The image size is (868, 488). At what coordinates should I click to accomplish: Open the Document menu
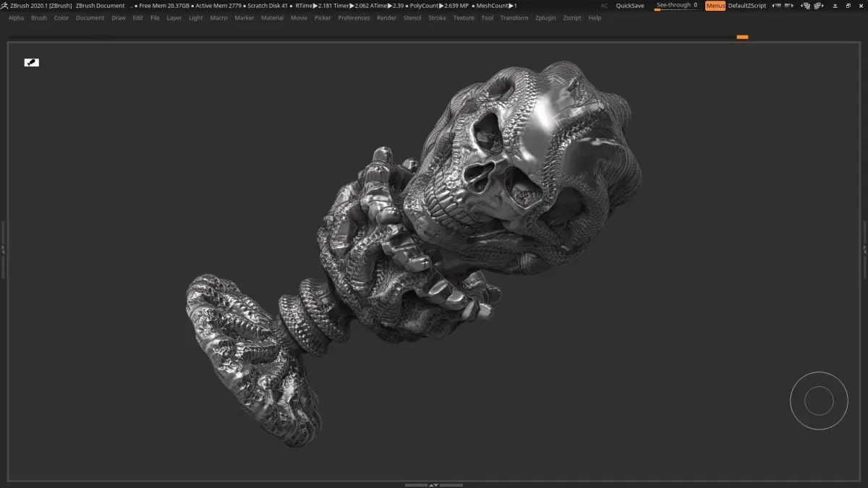(x=90, y=18)
